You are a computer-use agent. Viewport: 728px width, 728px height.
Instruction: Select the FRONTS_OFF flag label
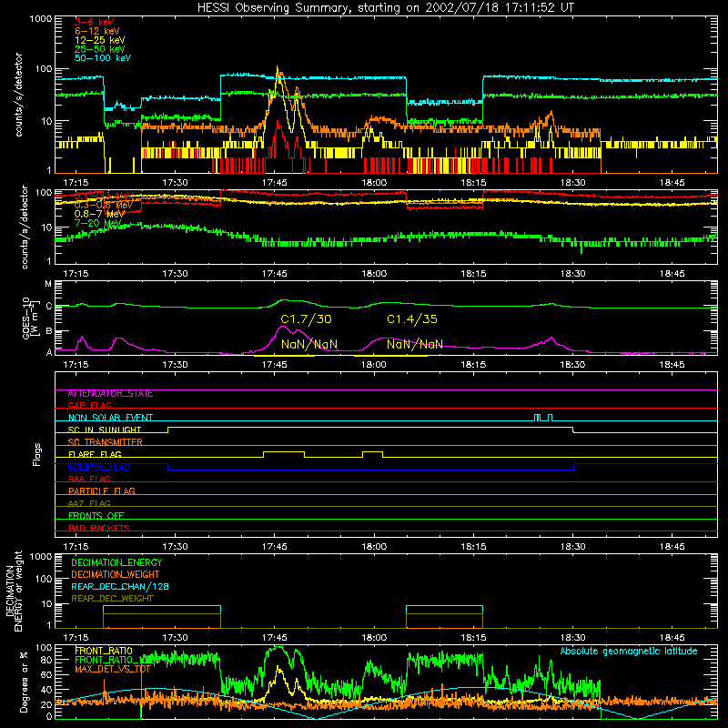(96, 515)
